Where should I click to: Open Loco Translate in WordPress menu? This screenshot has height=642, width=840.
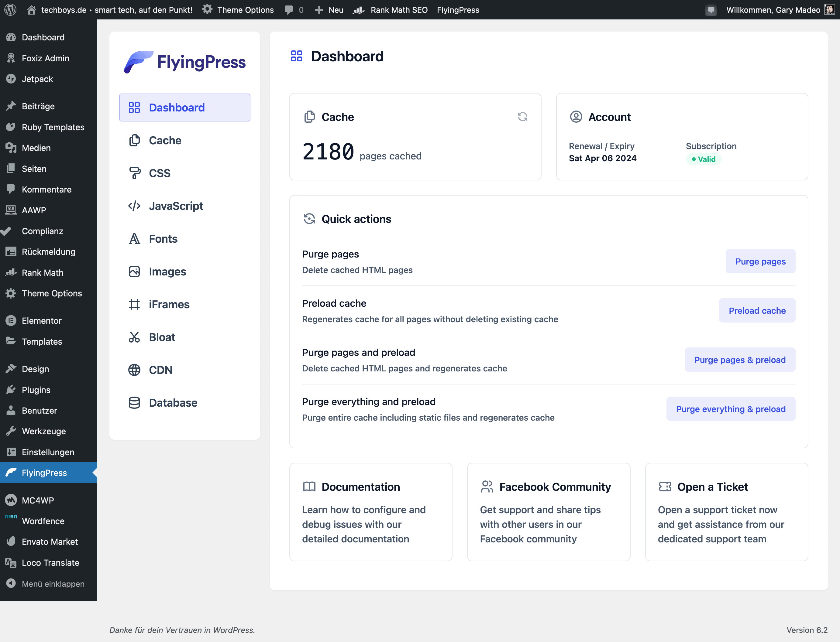pyautogui.click(x=49, y=562)
